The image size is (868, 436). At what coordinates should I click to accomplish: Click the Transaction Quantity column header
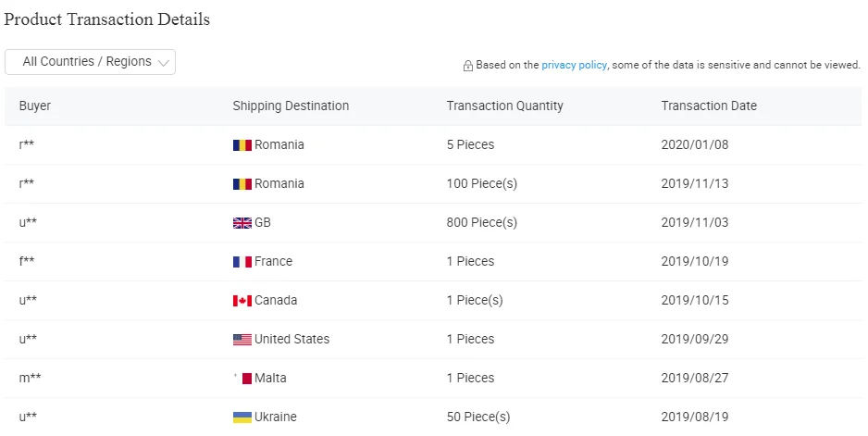coord(504,106)
